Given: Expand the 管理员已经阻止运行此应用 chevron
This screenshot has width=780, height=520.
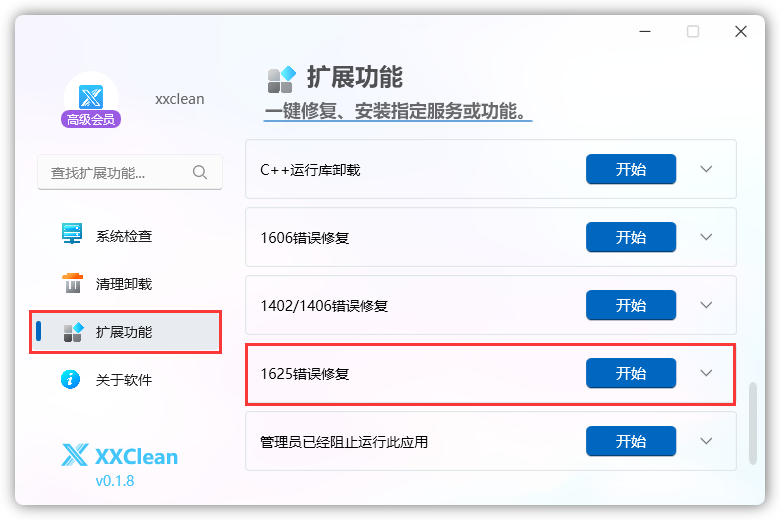Looking at the screenshot, I should click(x=706, y=441).
